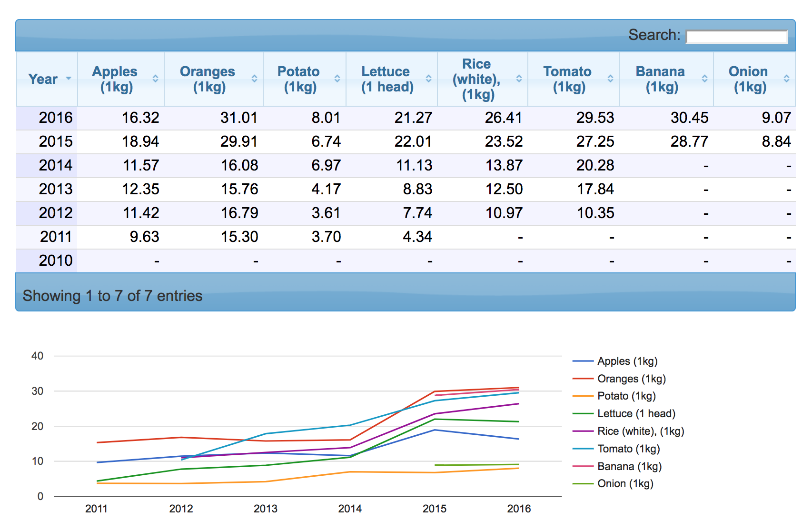
Task: Click the Year column header label
Action: point(43,79)
